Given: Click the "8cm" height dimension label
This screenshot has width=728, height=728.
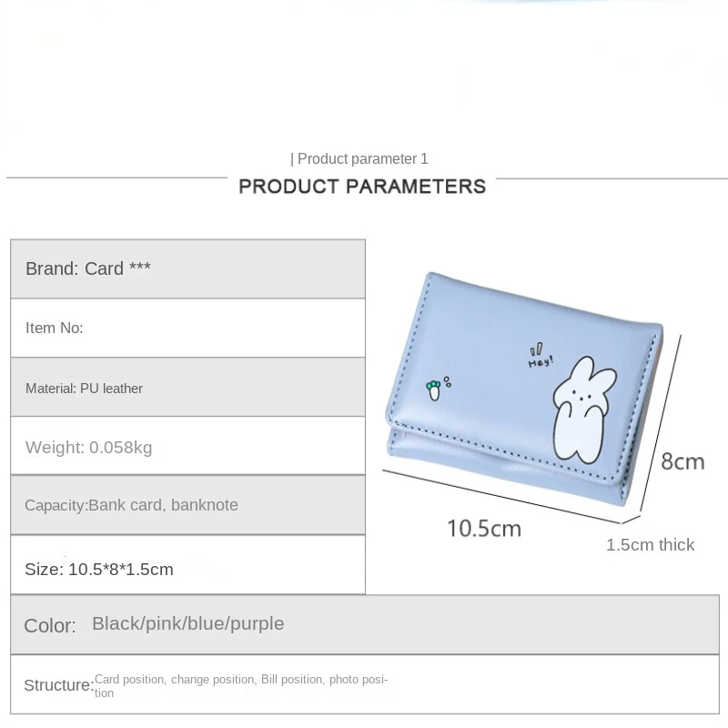Looking at the screenshot, I should coord(682,461).
